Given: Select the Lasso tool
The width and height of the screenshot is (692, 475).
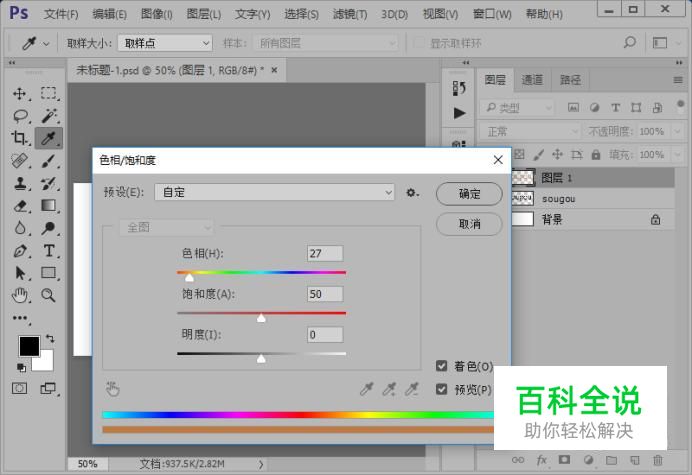Looking at the screenshot, I should (x=20, y=116).
